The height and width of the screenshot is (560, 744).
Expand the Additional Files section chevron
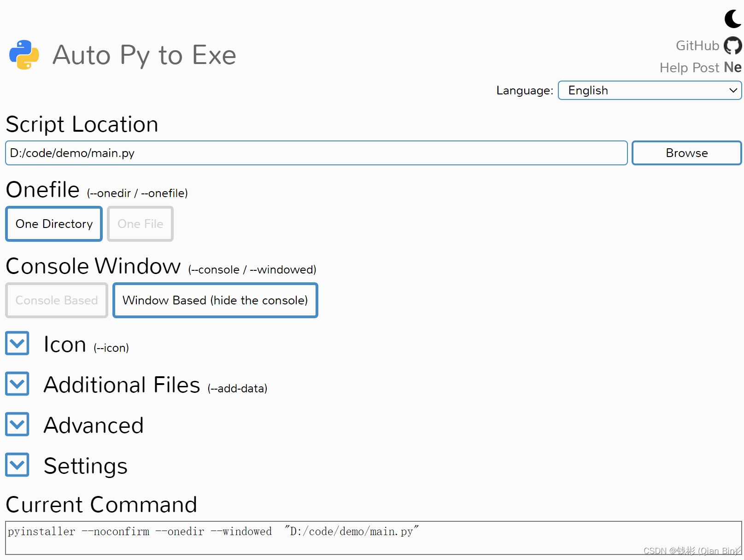coord(17,384)
